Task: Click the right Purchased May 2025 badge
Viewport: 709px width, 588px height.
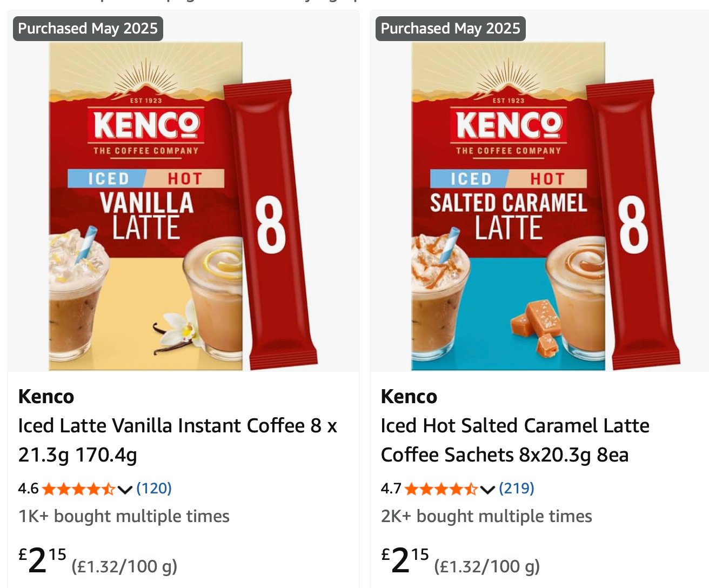Action: pyautogui.click(x=451, y=29)
